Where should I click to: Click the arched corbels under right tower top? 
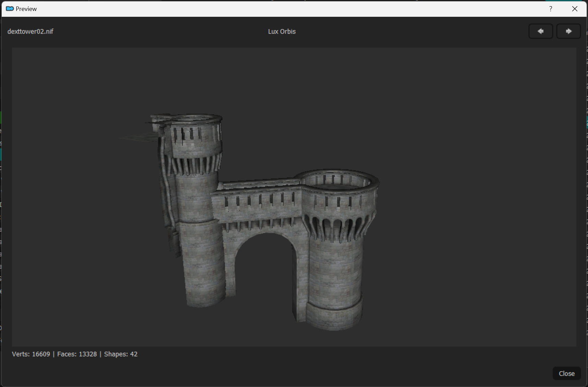pyautogui.click(x=338, y=228)
